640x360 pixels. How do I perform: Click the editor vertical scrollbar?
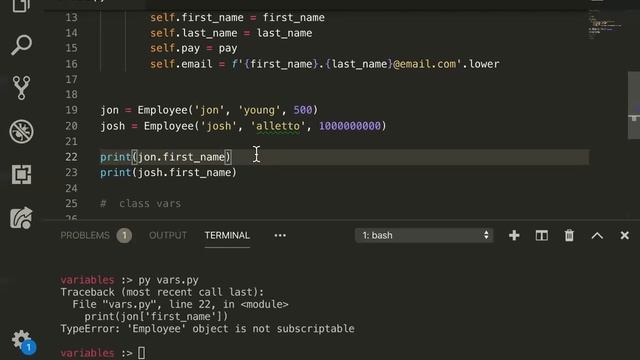(x=634, y=105)
